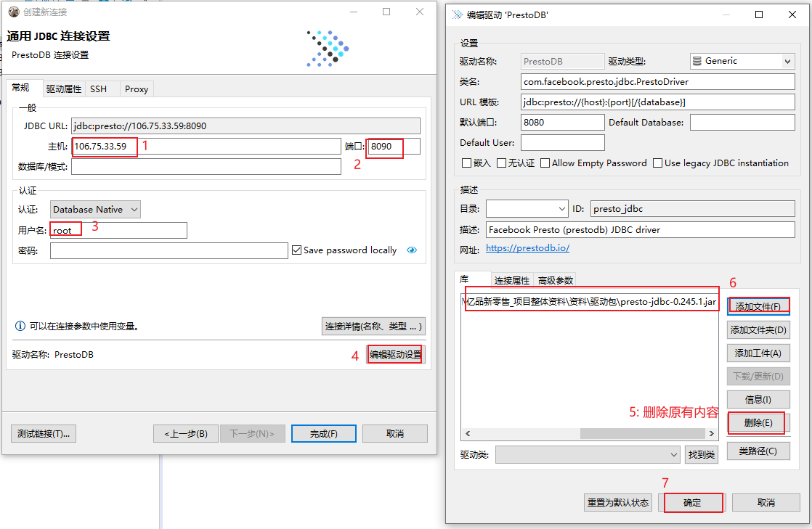Click the info icon beside variables hint
This screenshot has width=812, height=529.
click(20, 326)
